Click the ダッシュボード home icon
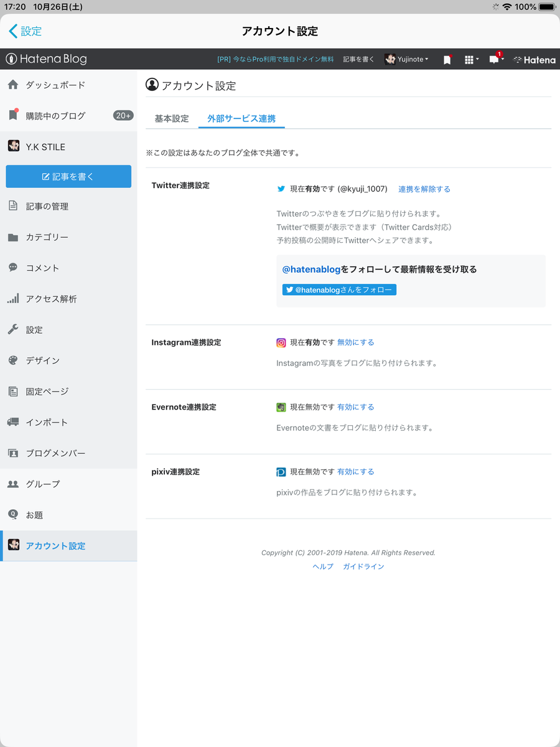 13,85
